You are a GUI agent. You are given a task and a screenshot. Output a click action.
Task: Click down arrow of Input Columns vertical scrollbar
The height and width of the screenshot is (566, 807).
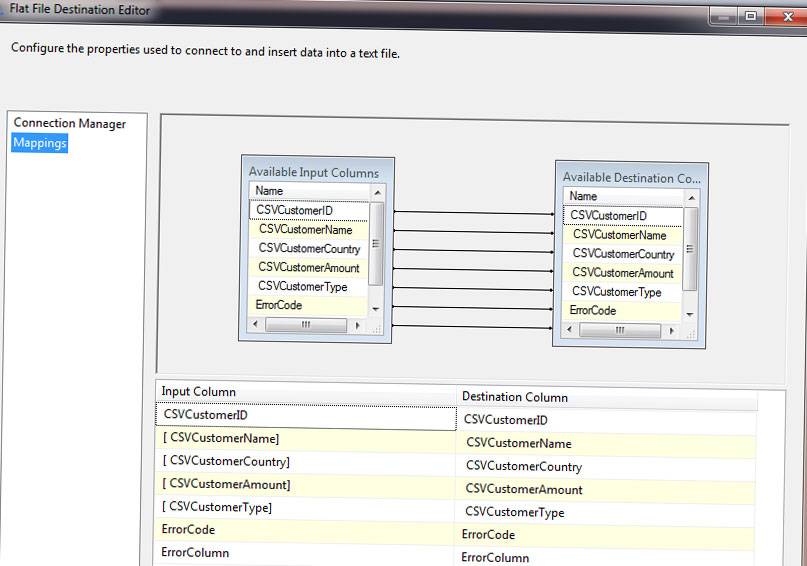[376, 309]
